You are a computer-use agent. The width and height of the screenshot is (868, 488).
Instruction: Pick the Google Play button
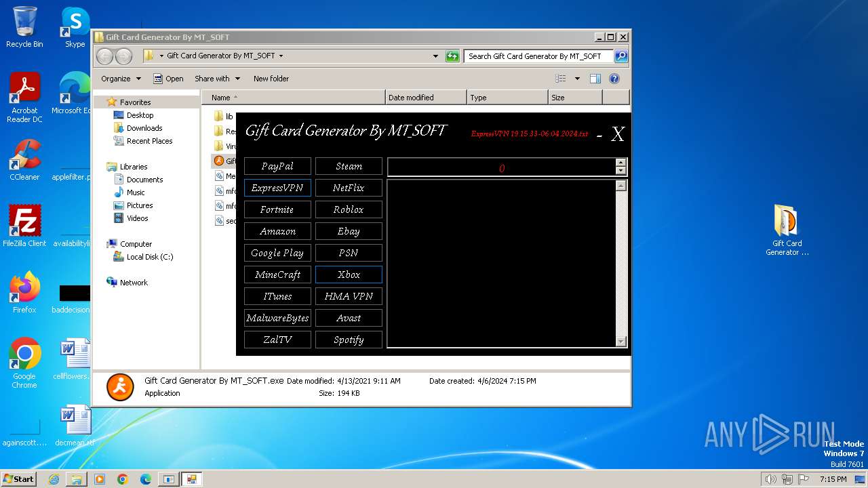click(277, 253)
